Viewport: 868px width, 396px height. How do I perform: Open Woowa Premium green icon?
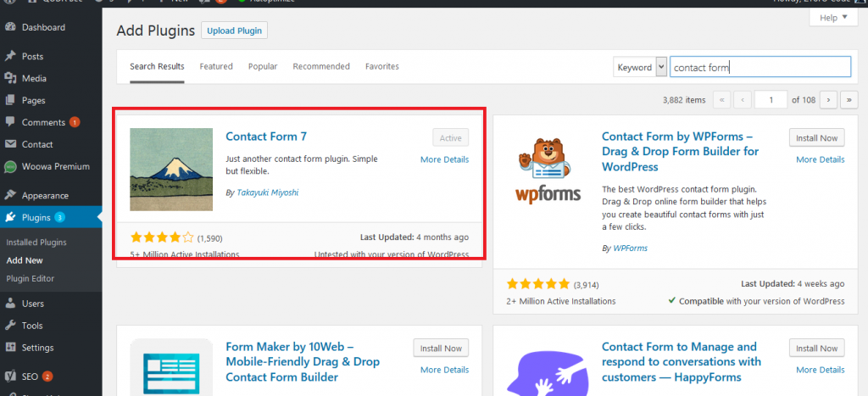[x=10, y=166]
